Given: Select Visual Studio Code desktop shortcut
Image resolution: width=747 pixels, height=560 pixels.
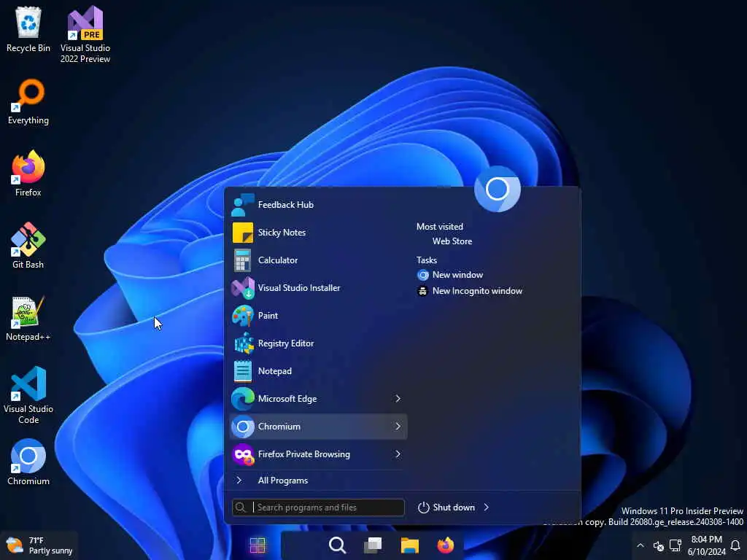Looking at the screenshot, I should [x=28, y=395].
